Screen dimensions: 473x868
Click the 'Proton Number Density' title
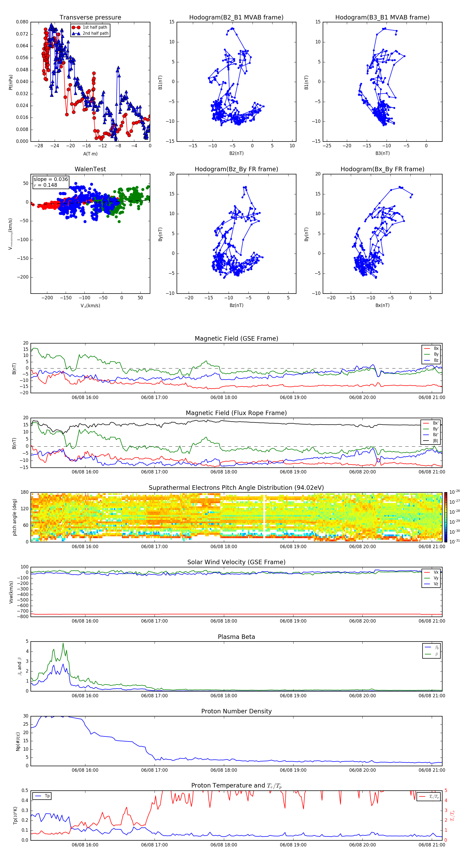pyautogui.click(x=236, y=711)
